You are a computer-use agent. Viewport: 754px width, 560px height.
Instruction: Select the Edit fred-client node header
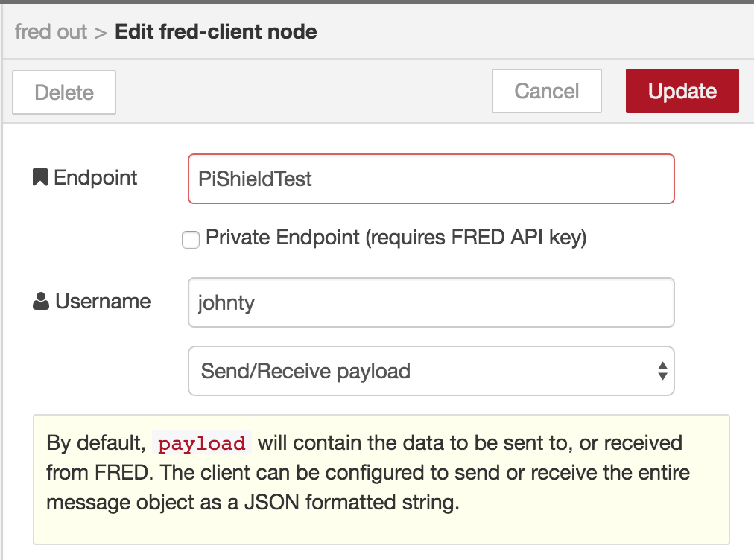(x=215, y=31)
